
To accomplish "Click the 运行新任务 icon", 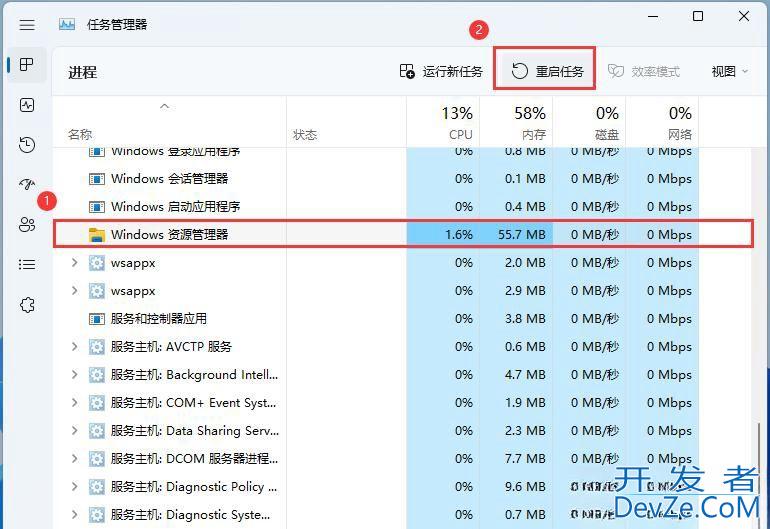I will click(407, 71).
